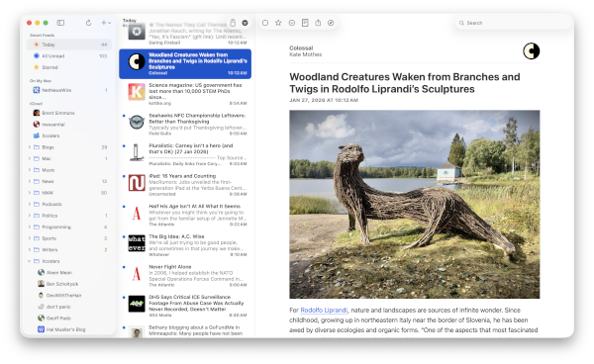Toggle reader view with the document icon

click(x=305, y=23)
